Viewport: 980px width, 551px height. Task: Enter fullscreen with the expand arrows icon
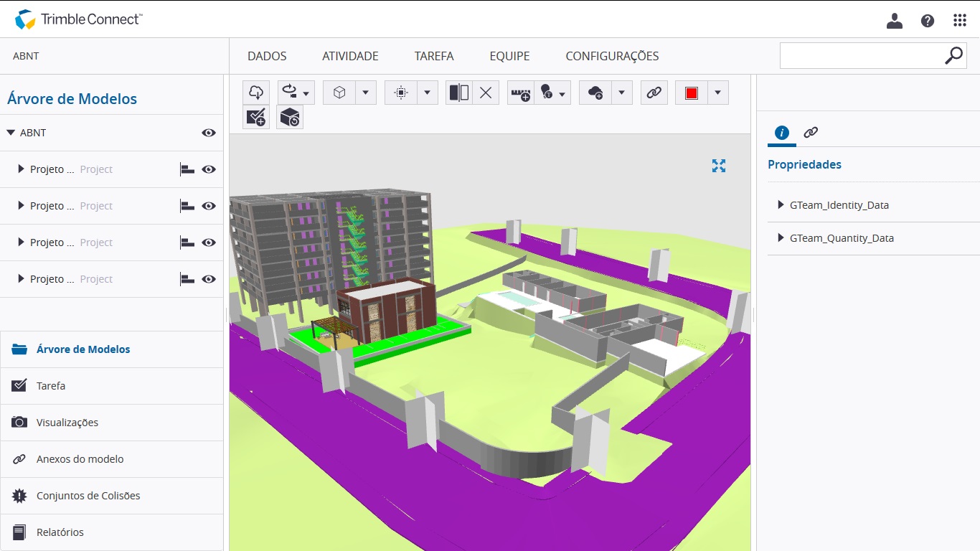(x=719, y=166)
